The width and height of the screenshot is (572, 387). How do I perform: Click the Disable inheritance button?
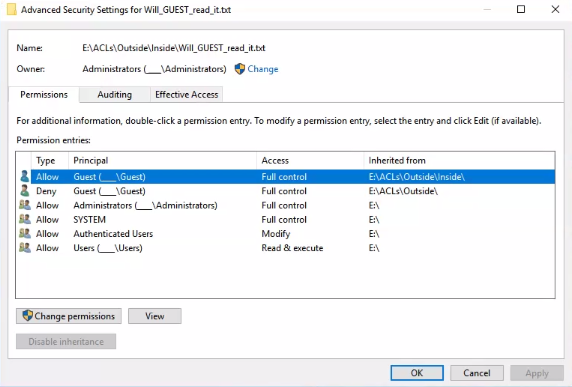pyautogui.click(x=66, y=341)
